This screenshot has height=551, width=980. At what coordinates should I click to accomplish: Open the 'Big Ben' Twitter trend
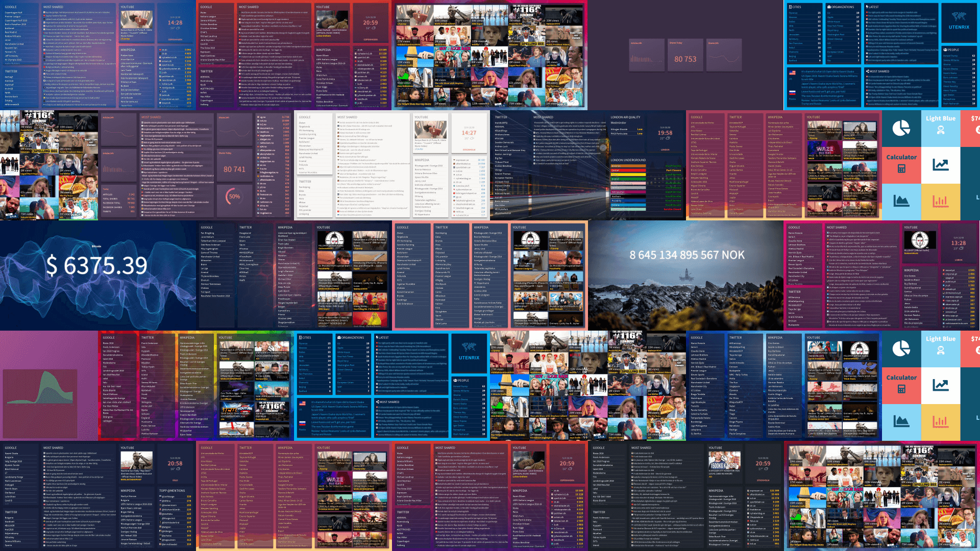(x=499, y=158)
